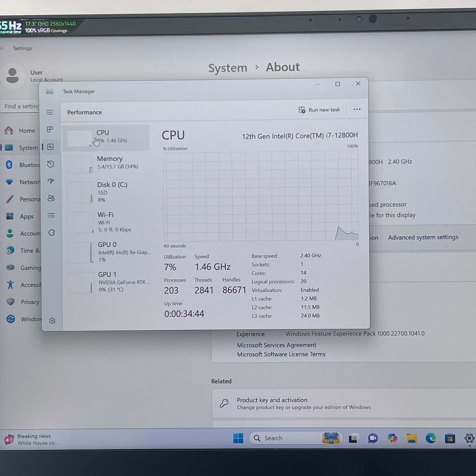Click the Windows Feature Experience Pack version text
This screenshot has height=476, width=476.
click(x=355, y=334)
